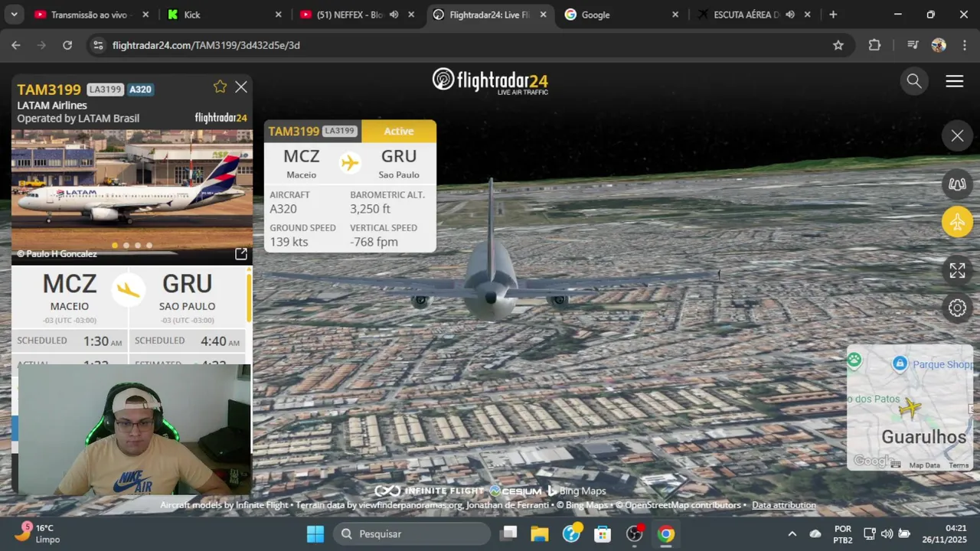Click the A320 aircraft type badge
This screenshot has height=551, width=980.
[x=140, y=90]
